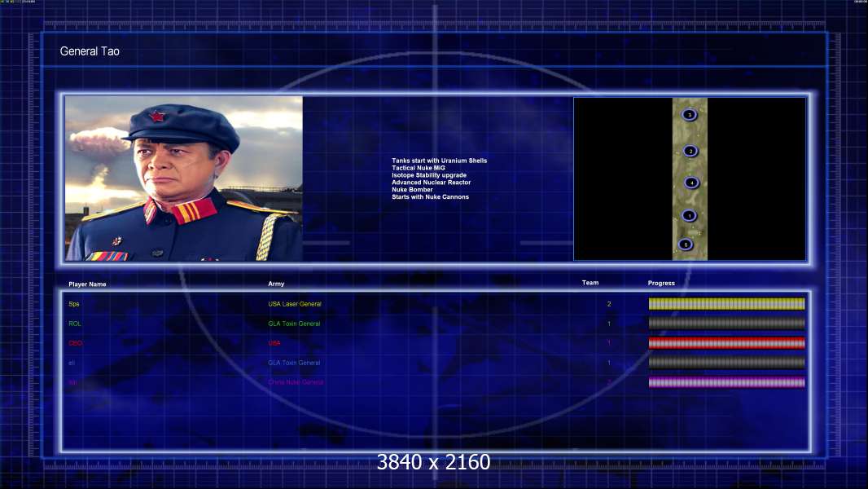Click the USA Laser General army label

click(x=295, y=304)
